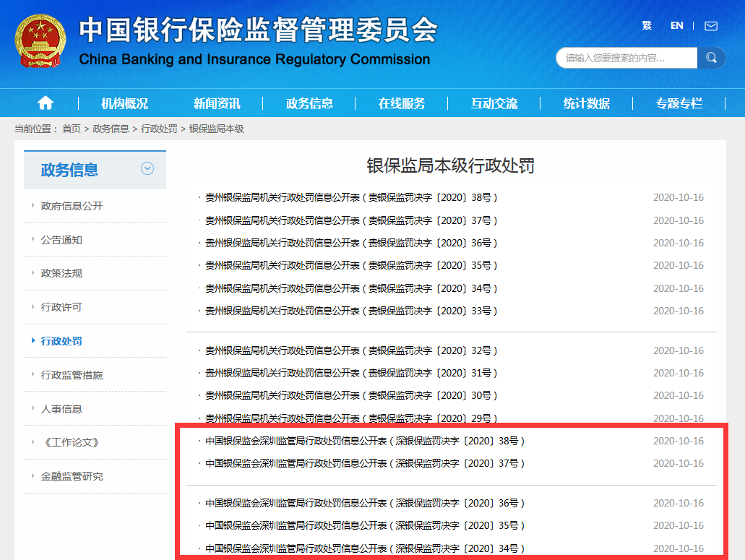Image resolution: width=745 pixels, height=560 pixels.
Task: Click the search magnifier button
Action: [711, 58]
